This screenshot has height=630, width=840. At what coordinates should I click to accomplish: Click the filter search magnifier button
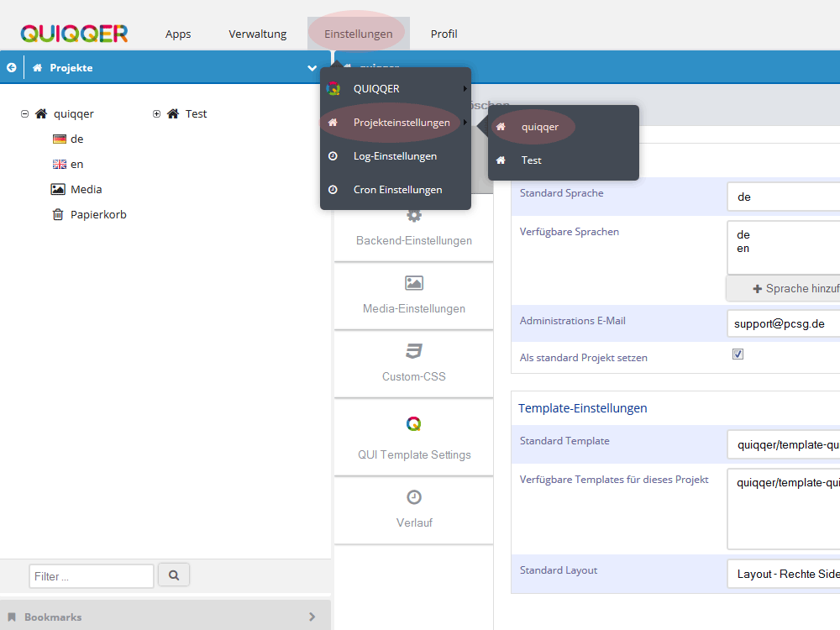pos(174,575)
